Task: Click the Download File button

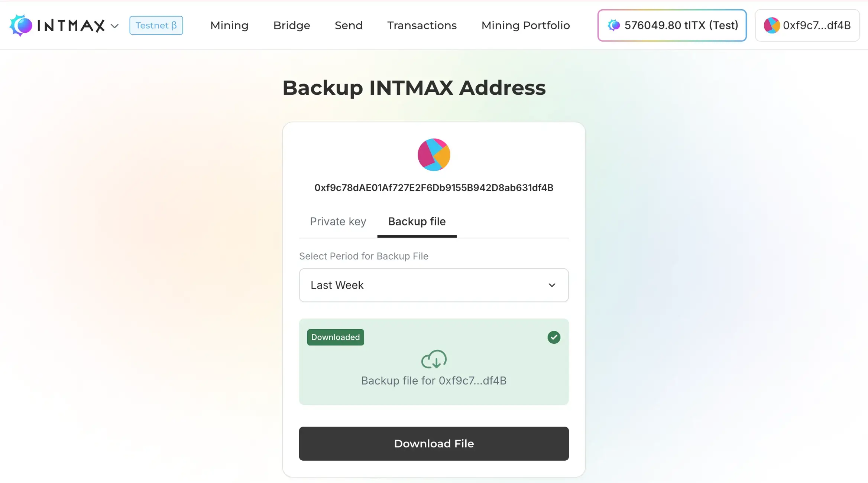Action: [x=433, y=443]
